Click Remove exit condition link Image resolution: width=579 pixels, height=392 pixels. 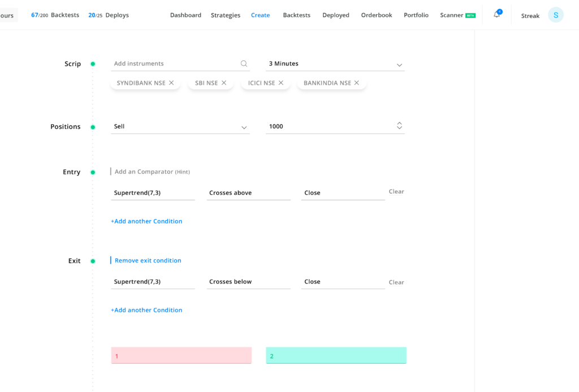(x=148, y=260)
